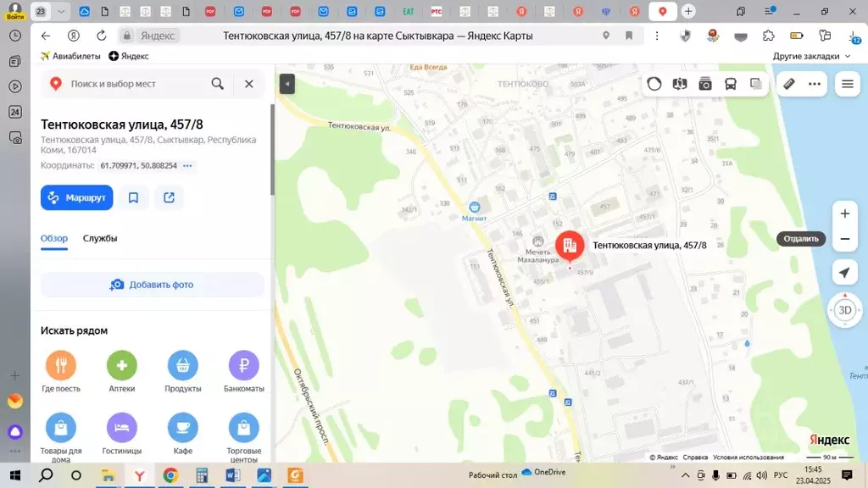Open the Яндекс bookmark in bookmarks bar
Image resolution: width=868 pixels, height=488 pixels.
(129, 56)
